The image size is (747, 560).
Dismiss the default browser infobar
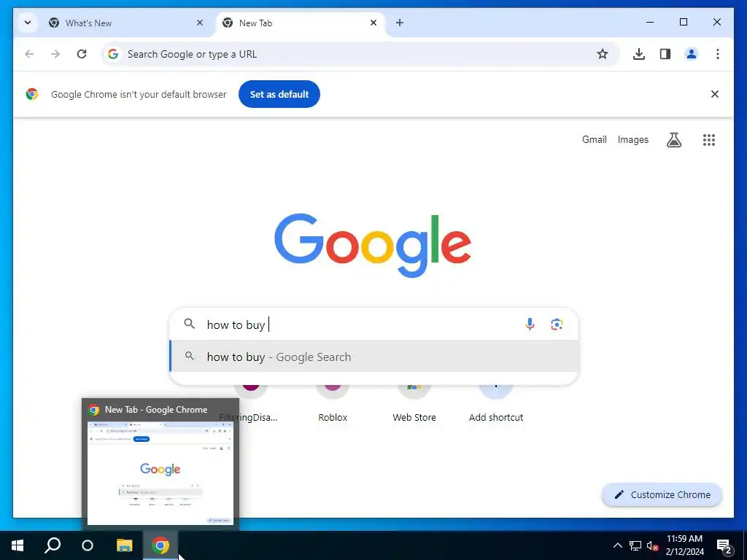[x=715, y=94]
